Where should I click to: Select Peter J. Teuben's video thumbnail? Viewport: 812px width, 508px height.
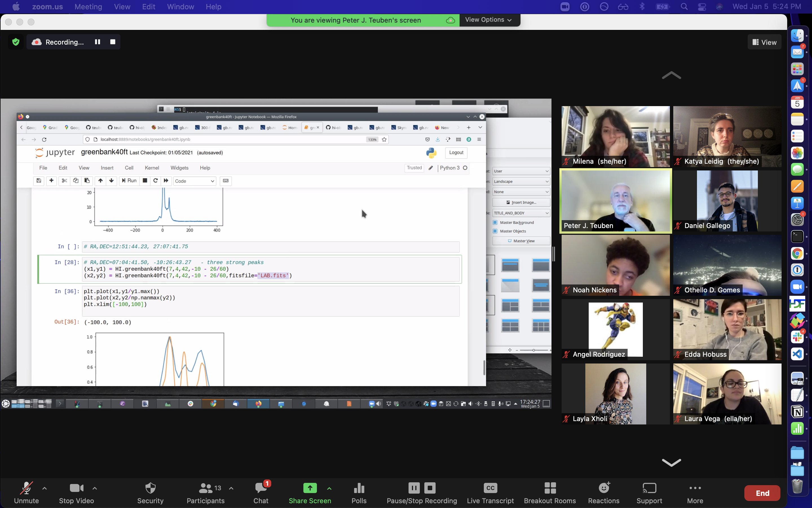(616, 201)
